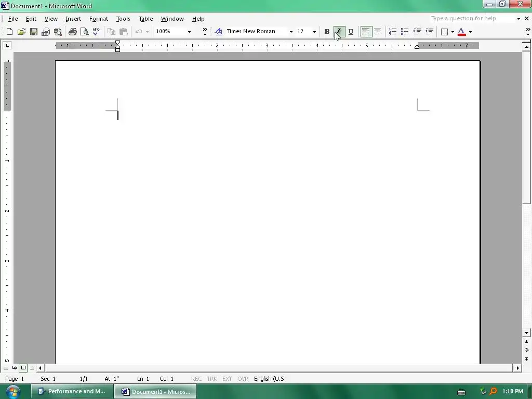Open the Window menu
Screen dimensions: 532x399
click(172, 19)
